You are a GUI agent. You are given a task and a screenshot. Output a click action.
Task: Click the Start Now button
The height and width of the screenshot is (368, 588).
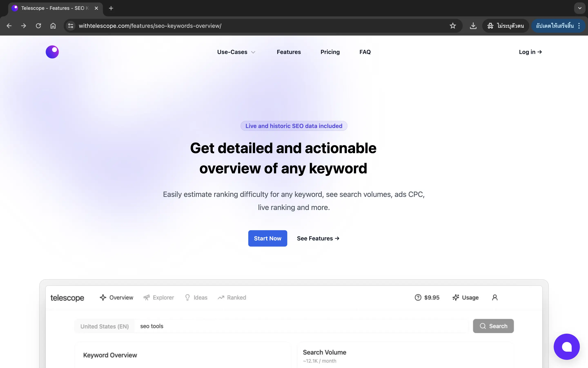pos(267,238)
